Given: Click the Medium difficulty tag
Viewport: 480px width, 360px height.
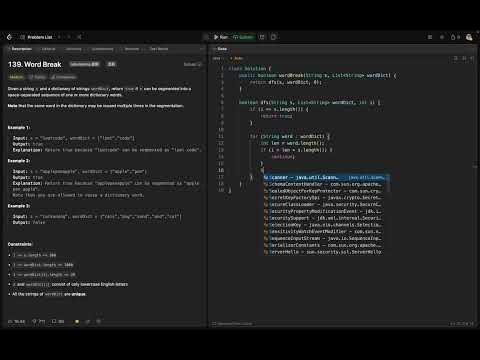Looking at the screenshot, I should 16,77.
